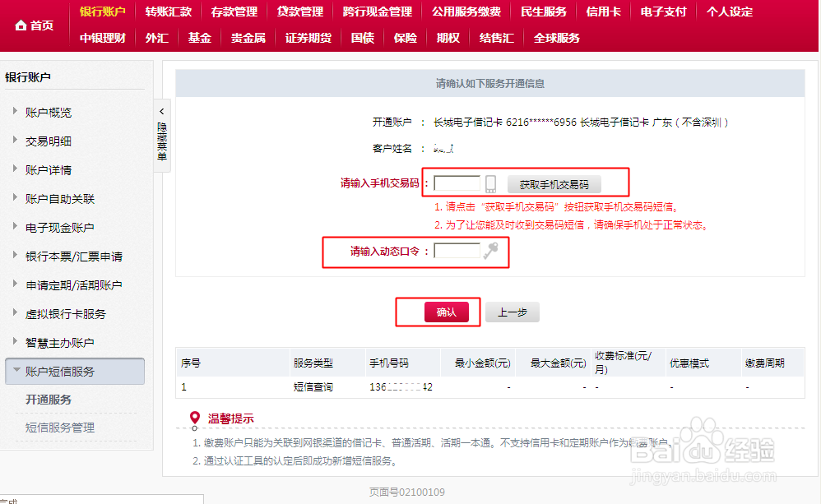Screen dimensions: 821x504
Task: Click 手机号码 column header
Action: [x=388, y=363]
